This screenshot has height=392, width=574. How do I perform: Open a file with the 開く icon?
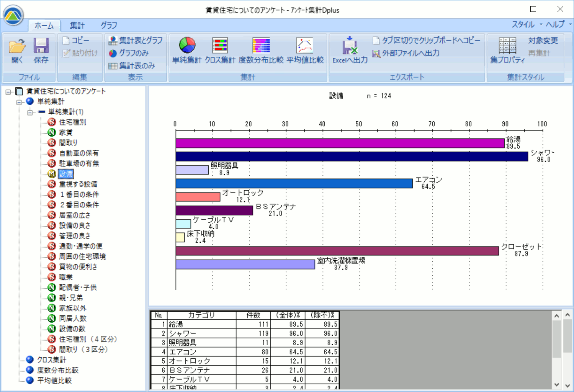coord(17,50)
